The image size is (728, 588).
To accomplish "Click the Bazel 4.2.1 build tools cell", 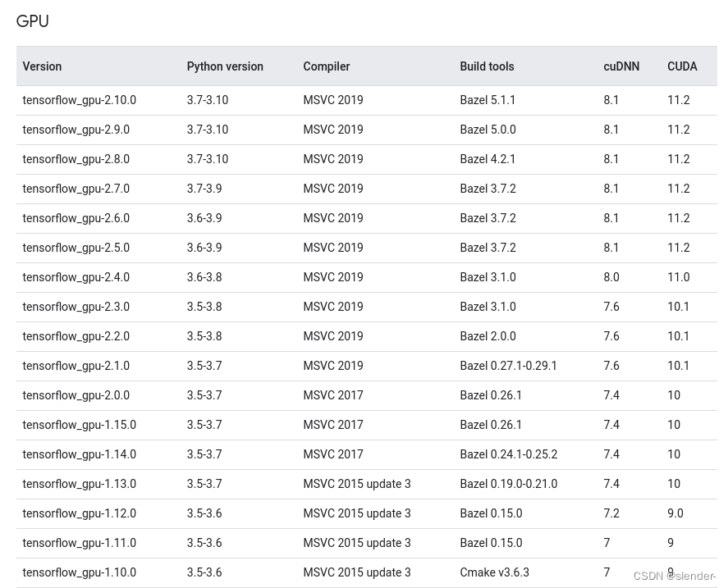I will 488,159.
